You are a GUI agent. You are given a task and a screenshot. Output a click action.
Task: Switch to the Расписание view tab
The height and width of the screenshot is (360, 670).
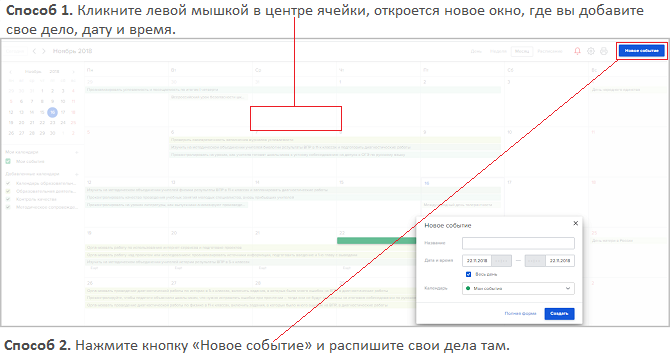(x=550, y=51)
